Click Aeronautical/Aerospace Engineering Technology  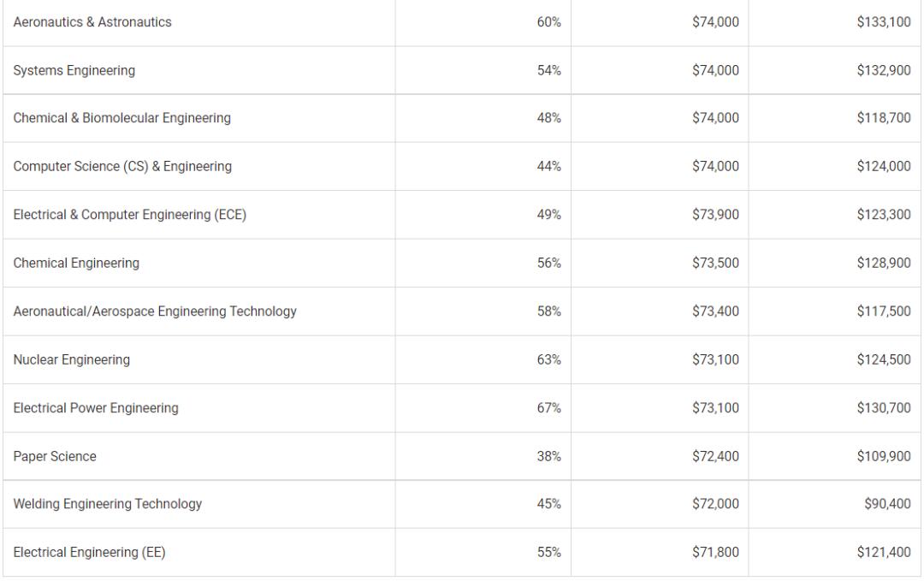pos(155,311)
